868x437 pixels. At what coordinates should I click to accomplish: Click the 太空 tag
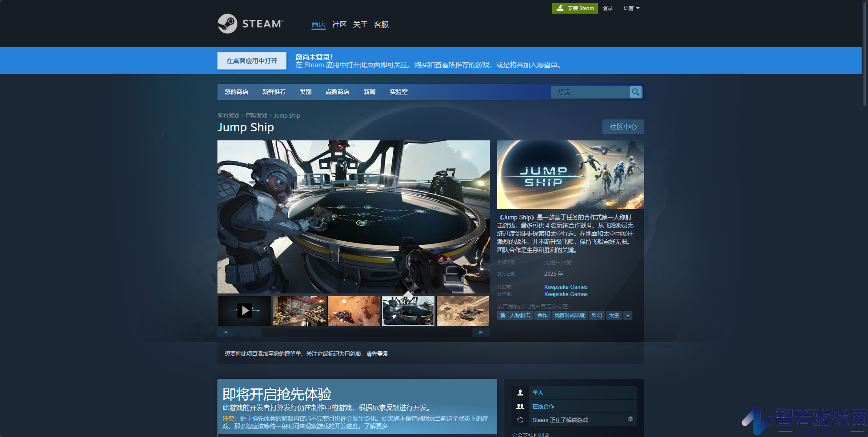pos(614,315)
